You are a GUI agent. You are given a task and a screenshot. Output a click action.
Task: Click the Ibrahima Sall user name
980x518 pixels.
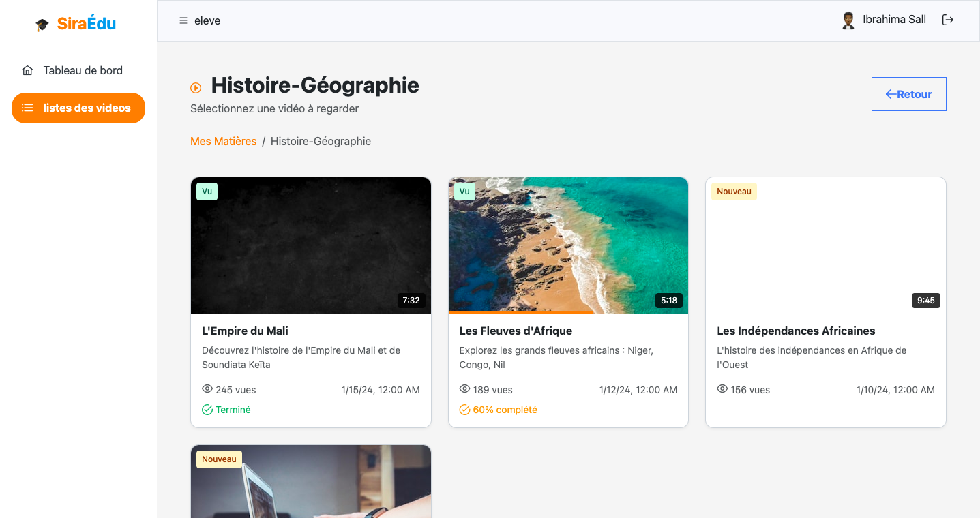pyautogui.click(x=894, y=20)
